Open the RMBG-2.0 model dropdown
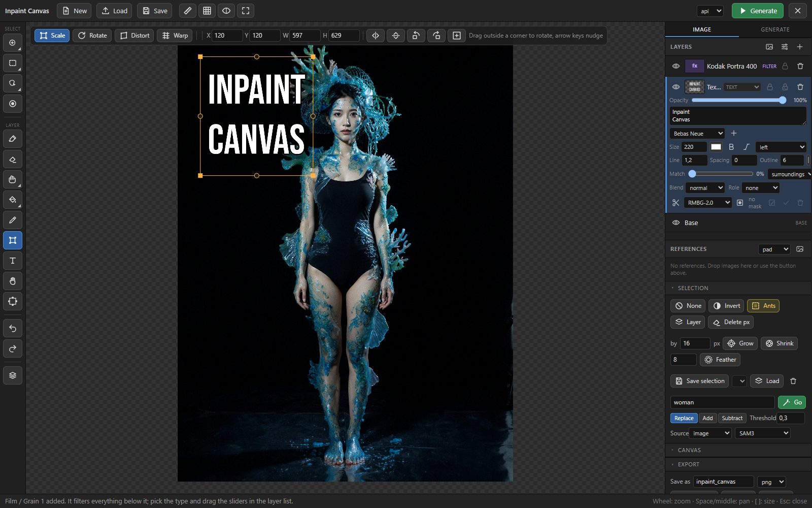The width and height of the screenshot is (812, 508). point(708,203)
